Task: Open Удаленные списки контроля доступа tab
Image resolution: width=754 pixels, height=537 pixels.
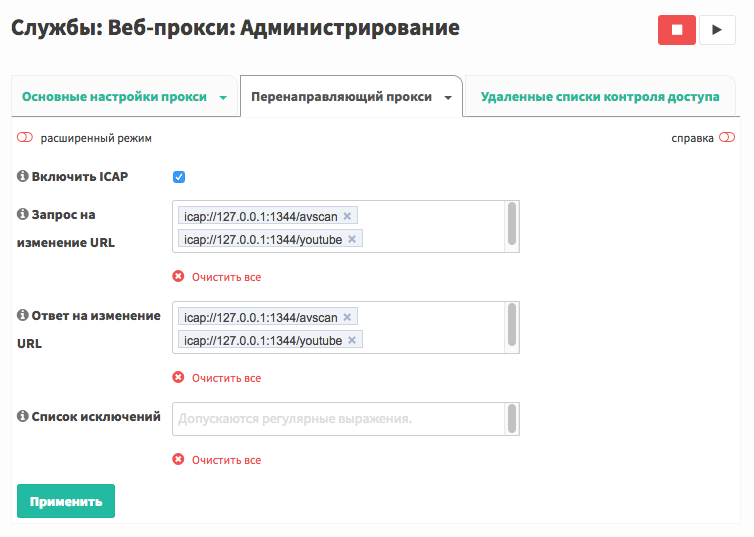Action: pyautogui.click(x=600, y=97)
